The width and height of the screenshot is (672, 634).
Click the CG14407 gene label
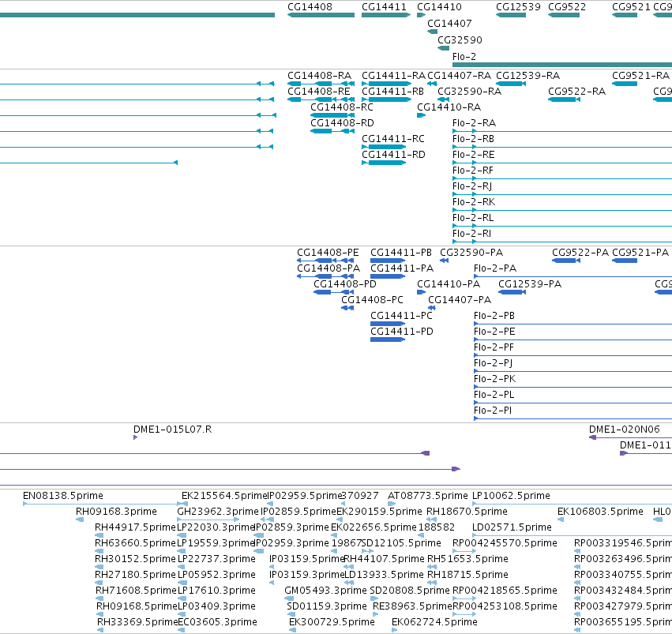pyautogui.click(x=449, y=23)
